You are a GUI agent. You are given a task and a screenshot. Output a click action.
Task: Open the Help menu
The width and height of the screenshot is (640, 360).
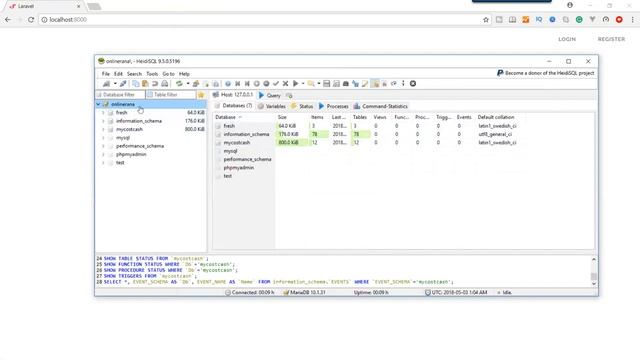click(x=184, y=74)
